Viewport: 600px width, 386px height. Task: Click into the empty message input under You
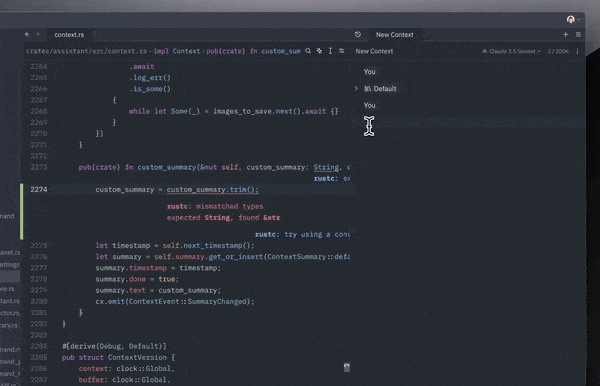click(469, 122)
